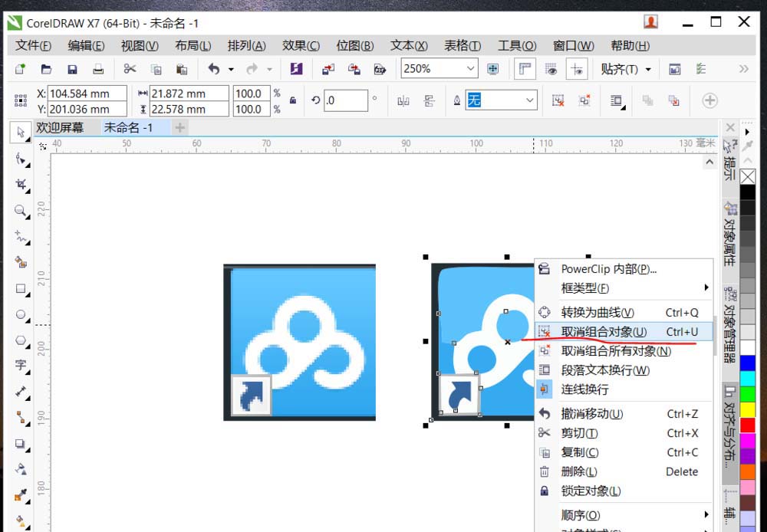Click the Save icon on the standard toolbar
This screenshot has width=767, height=532.
click(72, 69)
